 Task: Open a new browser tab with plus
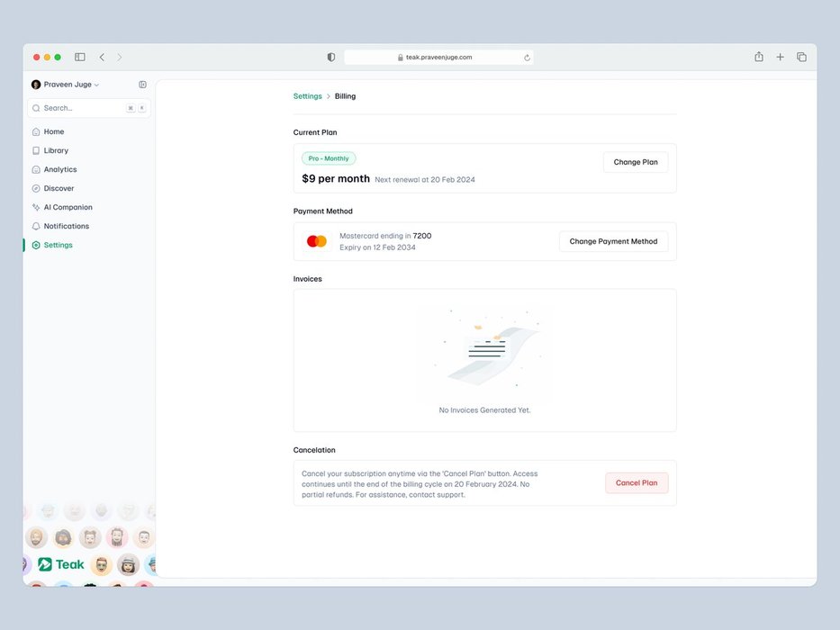780,57
